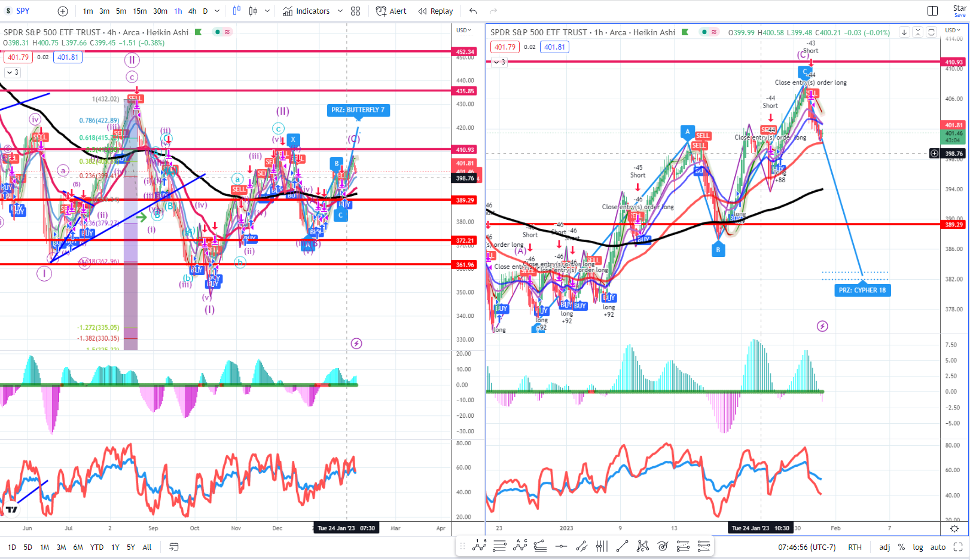Expand the timeframe dropdown arrow
Screen dimensions: 970x560
[x=217, y=11]
